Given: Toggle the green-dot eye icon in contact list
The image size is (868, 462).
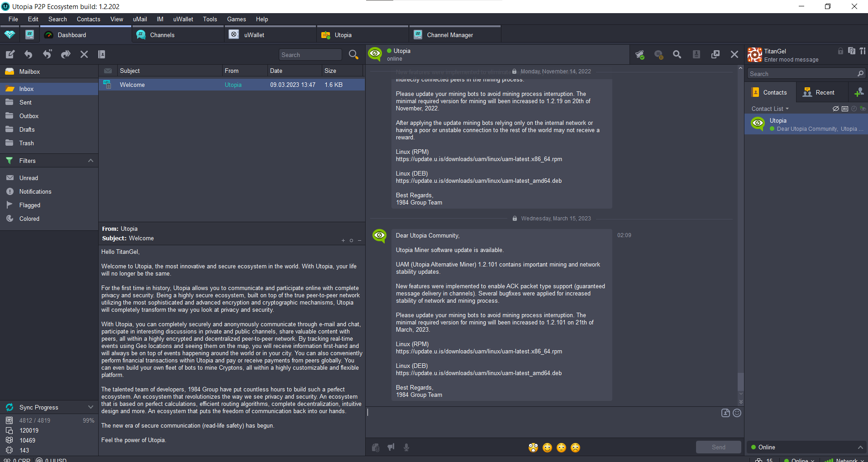Looking at the screenshot, I should 863,109.
